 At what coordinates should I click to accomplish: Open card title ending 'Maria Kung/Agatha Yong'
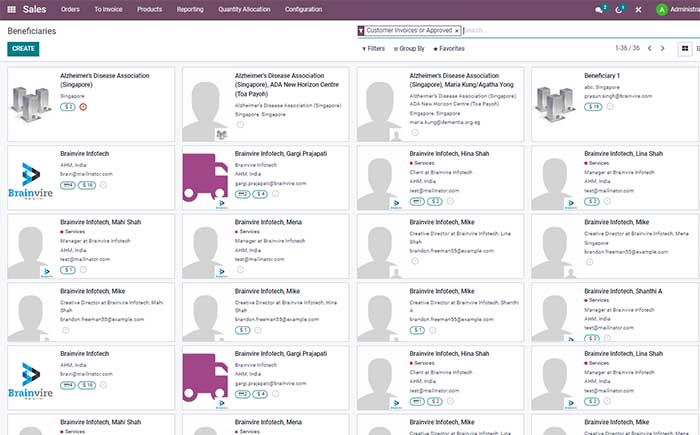coord(462,80)
